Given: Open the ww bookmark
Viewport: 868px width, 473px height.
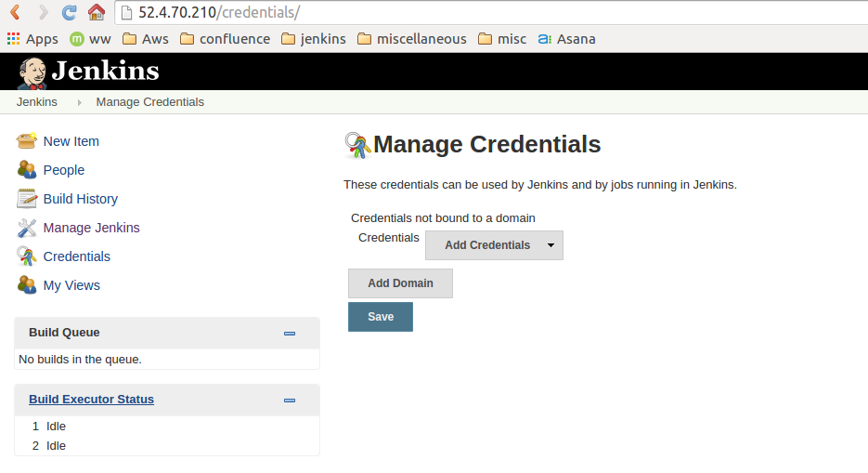Looking at the screenshot, I should tap(90, 39).
